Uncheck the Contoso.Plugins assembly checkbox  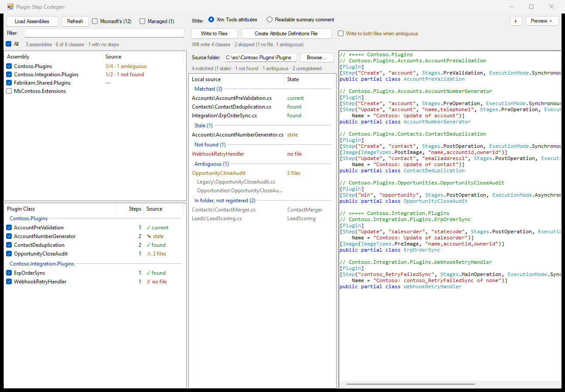click(x=9, y=66)
